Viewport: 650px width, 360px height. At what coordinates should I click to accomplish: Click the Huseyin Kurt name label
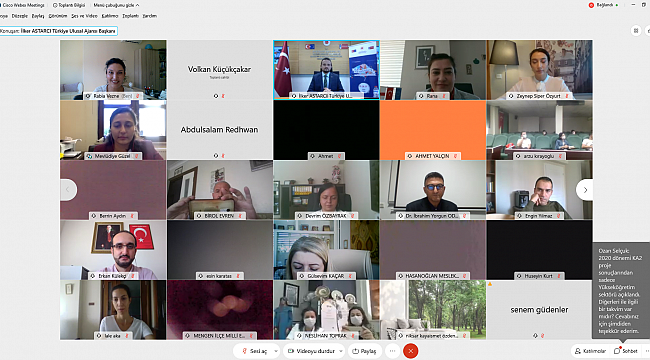pos(539,276)
